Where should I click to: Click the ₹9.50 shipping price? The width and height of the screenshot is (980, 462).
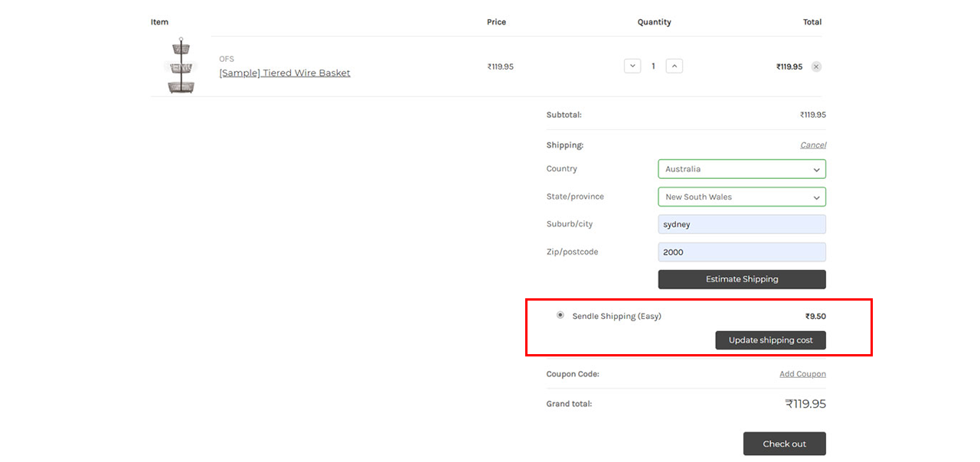click(x=815, y=317)
